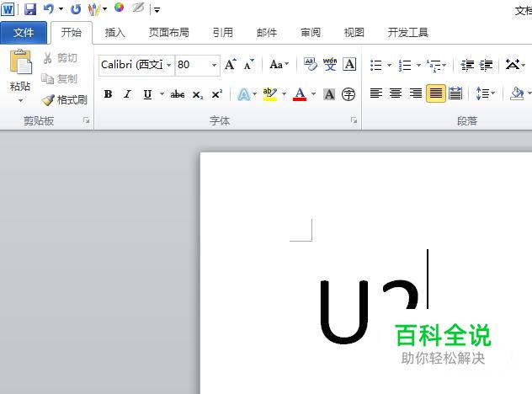The image size is (532, 394).
Task: Open the phonetic guide (wén) tool
Action: (x=330, y=64)
